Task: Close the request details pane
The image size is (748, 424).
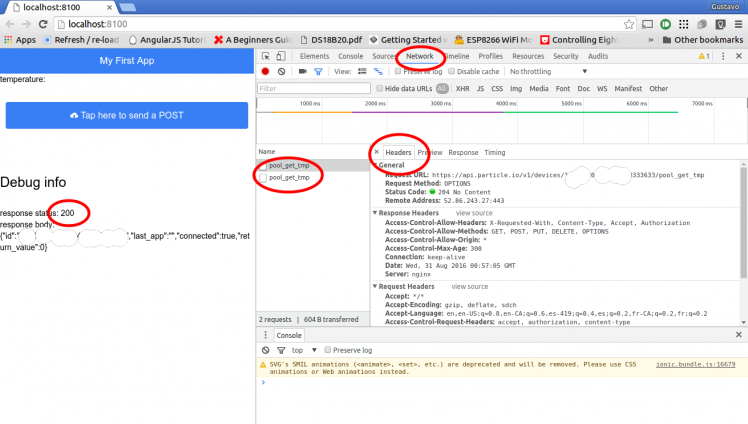Action: 376,152
